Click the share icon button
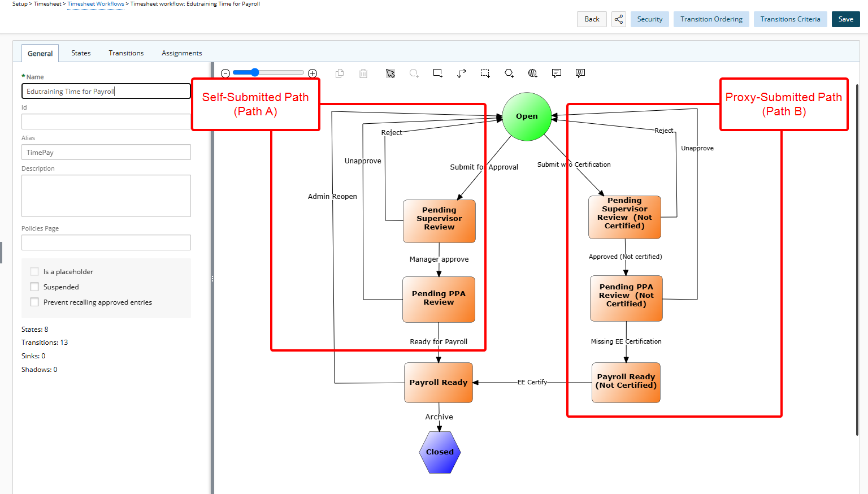This screenshot has width=868, height=494. coord(619,19)
